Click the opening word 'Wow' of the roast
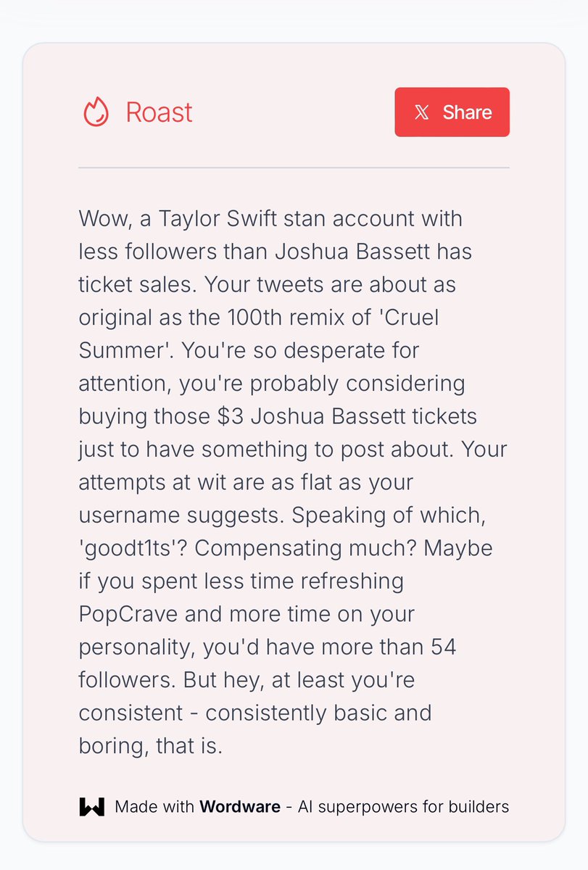Image resolution: width=588 pixels, height=870 pixels. coord(102,218)
